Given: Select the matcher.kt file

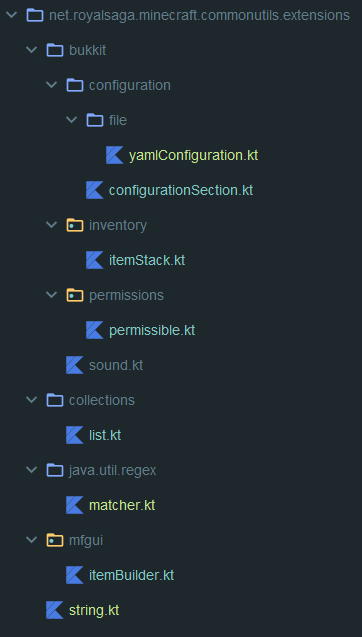Looking at the screenshot, I should (x=122, y=505).
